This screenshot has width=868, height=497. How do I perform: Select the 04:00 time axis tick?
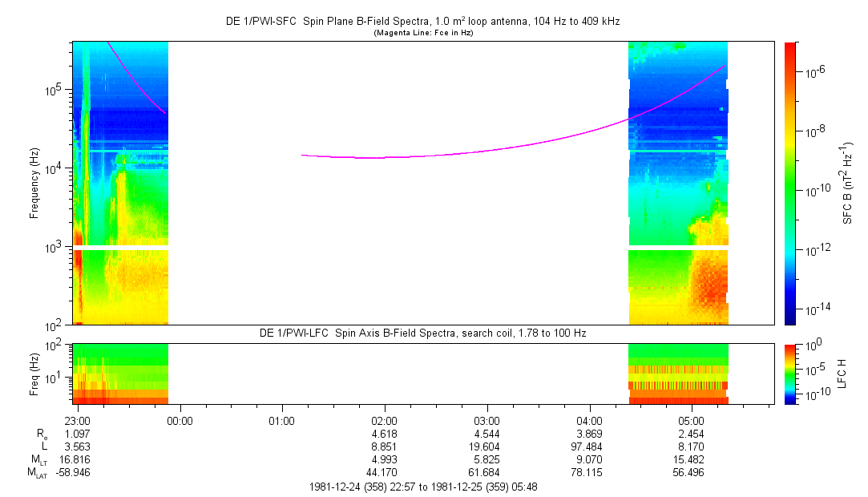tap(589, 420)
